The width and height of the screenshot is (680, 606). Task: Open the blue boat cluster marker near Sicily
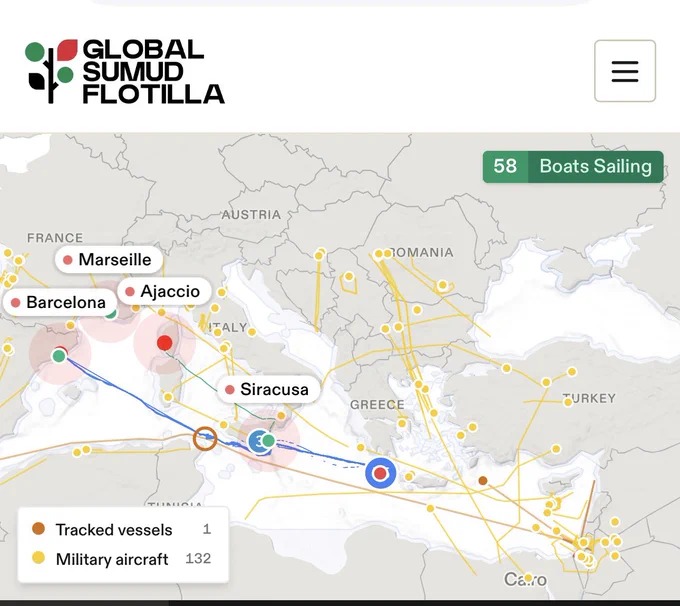pyautogui.click(x=258, y=442)
